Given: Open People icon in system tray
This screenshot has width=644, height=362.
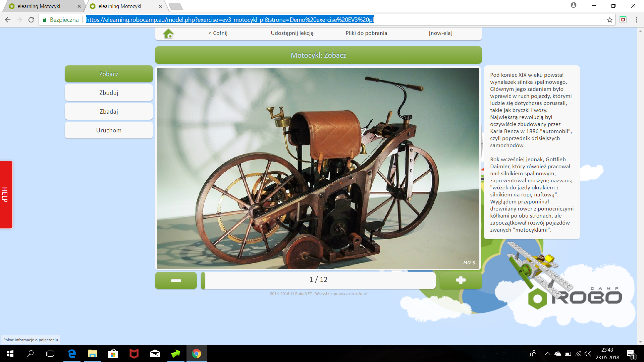Looking at the screenshot, I should coord(533,354).
